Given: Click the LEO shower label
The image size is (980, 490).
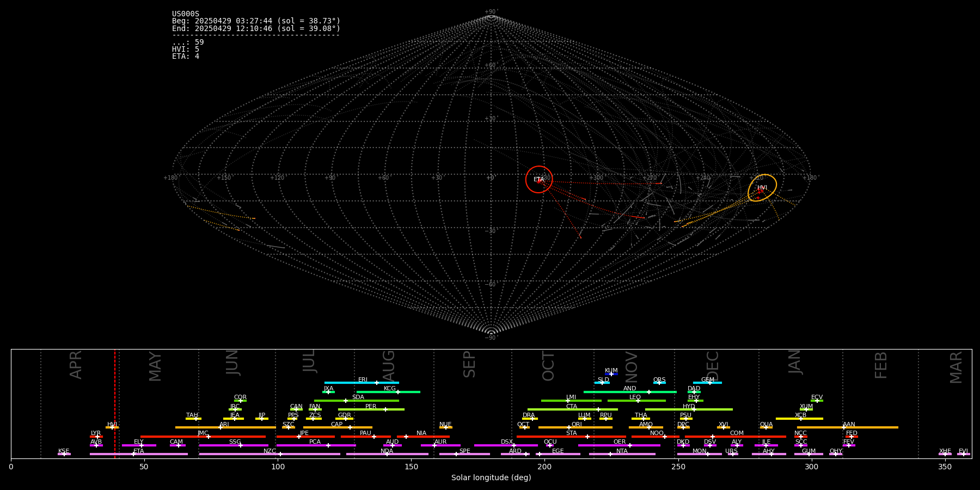Looking at the screenshot, I should pyautogui.click(x=635, y=397).
